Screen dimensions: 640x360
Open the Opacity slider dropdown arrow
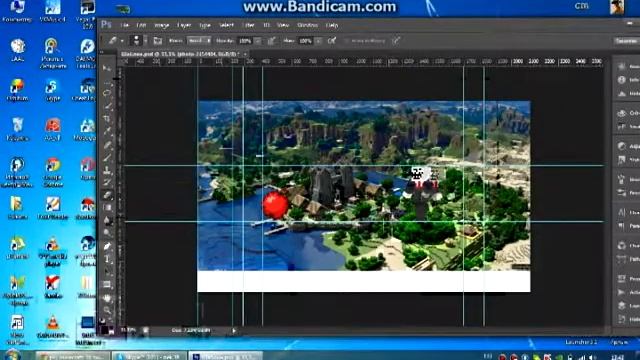click(258, 41)
